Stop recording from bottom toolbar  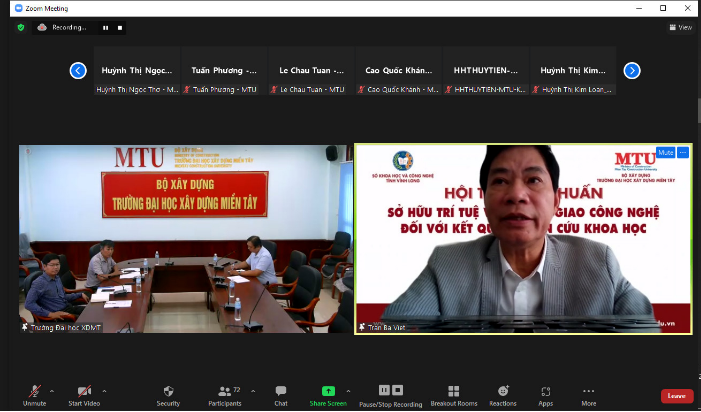[x=397, y=390]
